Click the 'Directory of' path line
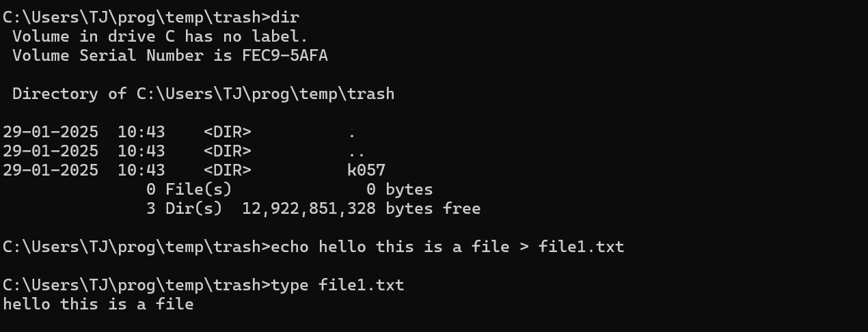The width and height of the screenshot is (868, 332). click(203, 94)
